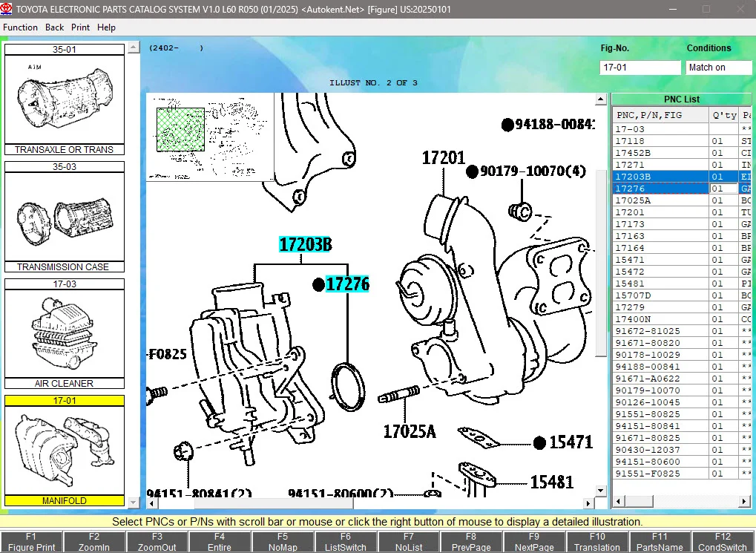The height and width of the screenshot is (553, 756).
Task: Click the F11 PartsName button
Action: 660,542
